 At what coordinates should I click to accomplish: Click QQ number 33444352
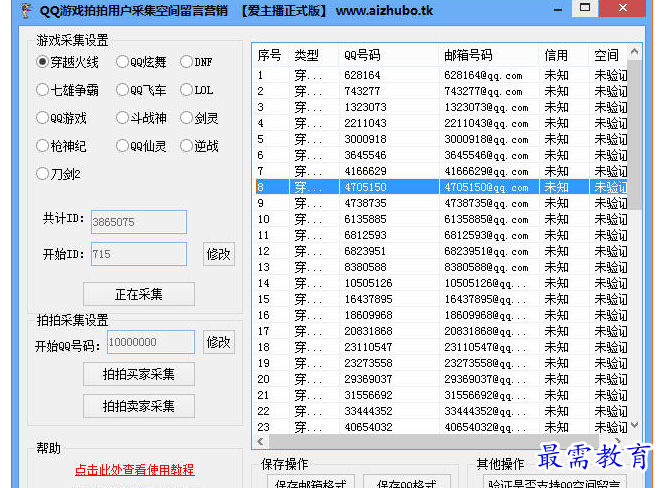(x=368, y=411)
